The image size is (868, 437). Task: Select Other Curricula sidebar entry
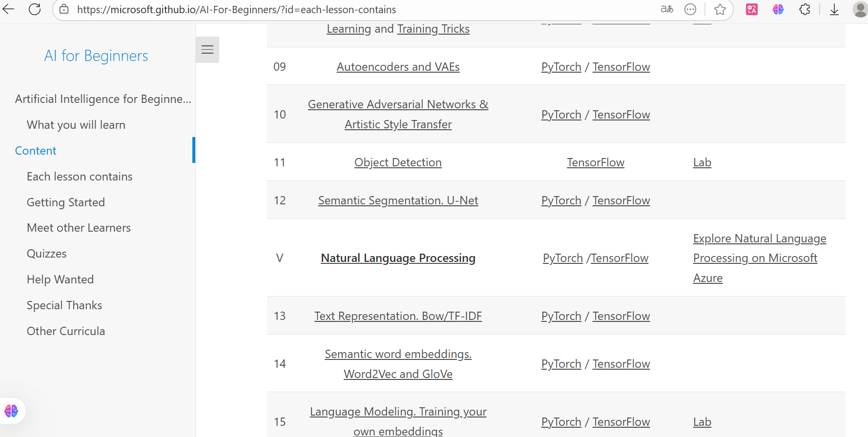66,331
